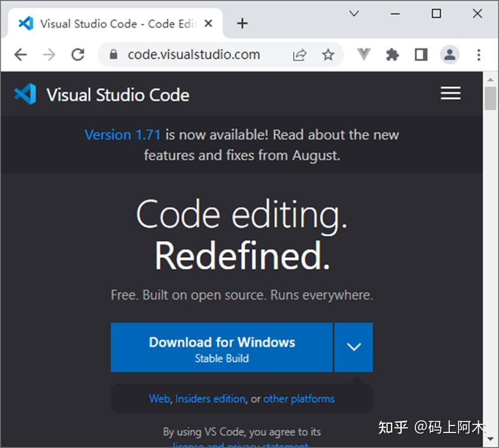Bookmark this page with the star icon
Viewport: 499px width, 448px height.
(328, 55)
